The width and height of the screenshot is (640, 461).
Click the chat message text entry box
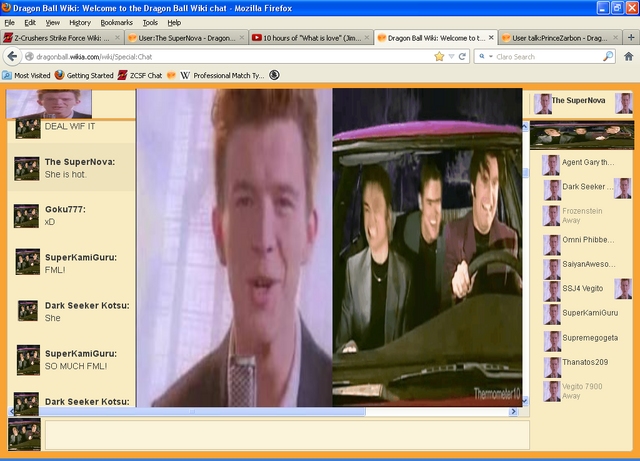tap(287, 435)
